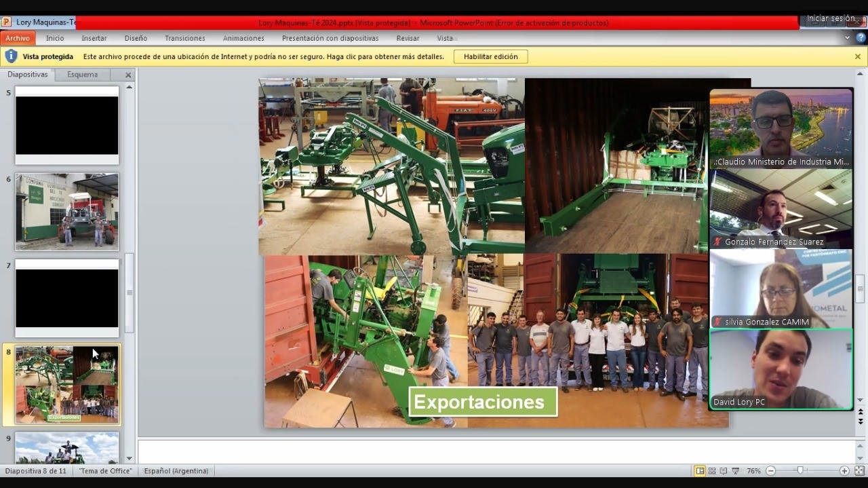Click Habilitar edición button
Screen dimensions: 868x488
490,56
